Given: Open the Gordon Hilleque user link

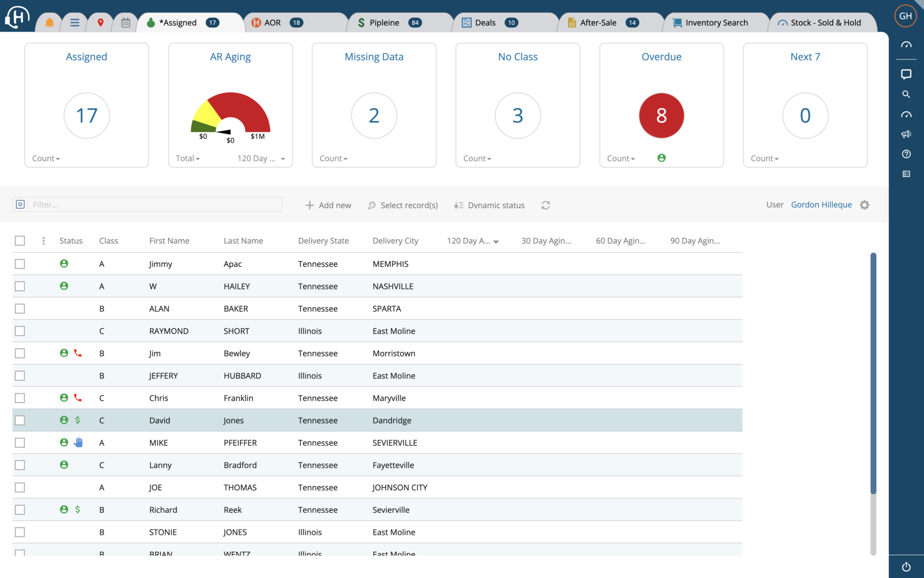Looking at the screenshot, I should coord(821,205).
